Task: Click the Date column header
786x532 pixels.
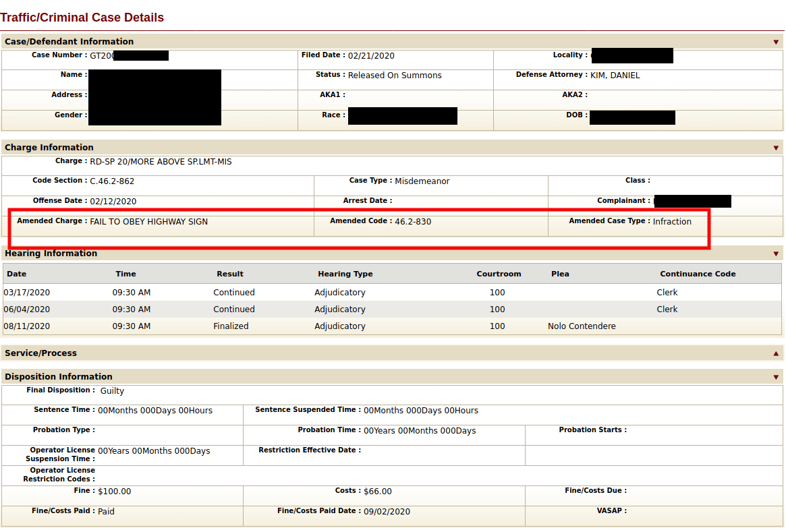Action: pyautogui.click(x=17, y=274)
